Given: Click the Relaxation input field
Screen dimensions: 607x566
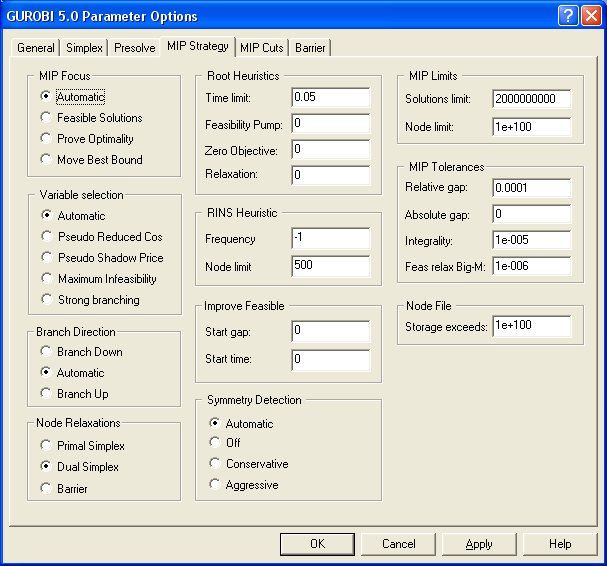Looking at the screenshot, I should [331, 175].
